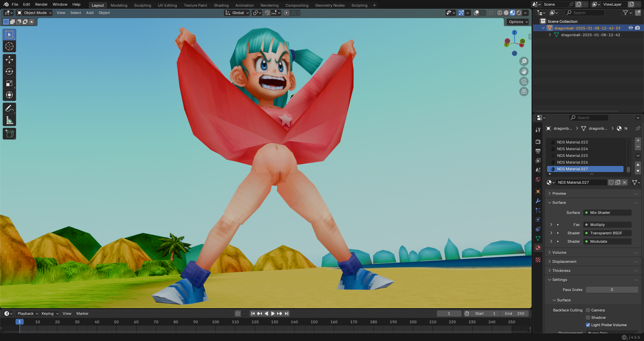Switch to the Geometry Nodes workspace tab

coord(330,5)
